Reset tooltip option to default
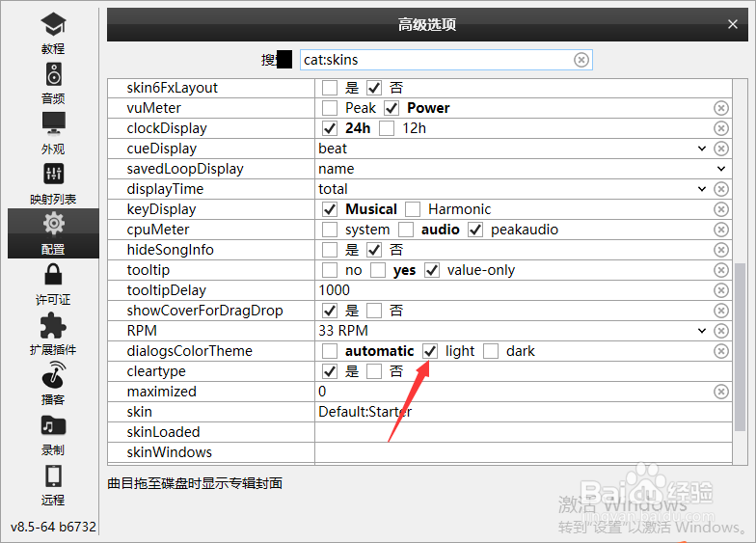The height and width of the screenshot is (543, 756). point(721,270)
